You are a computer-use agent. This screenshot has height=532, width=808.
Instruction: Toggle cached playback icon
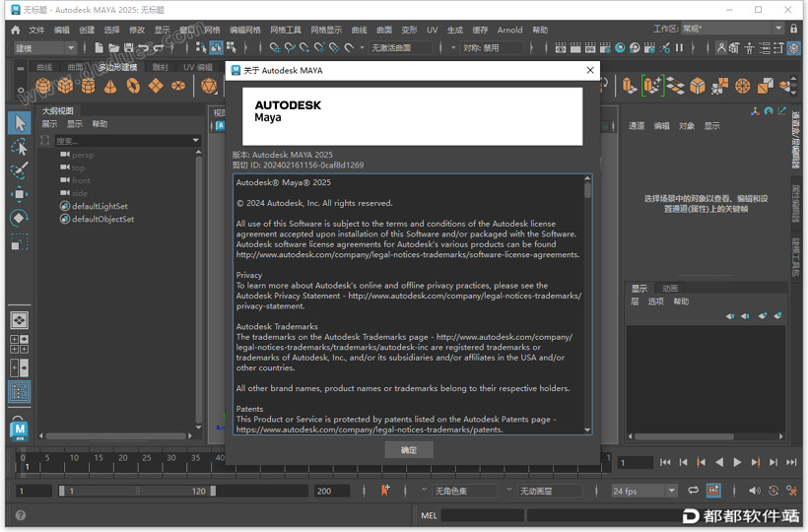(713, 491)
